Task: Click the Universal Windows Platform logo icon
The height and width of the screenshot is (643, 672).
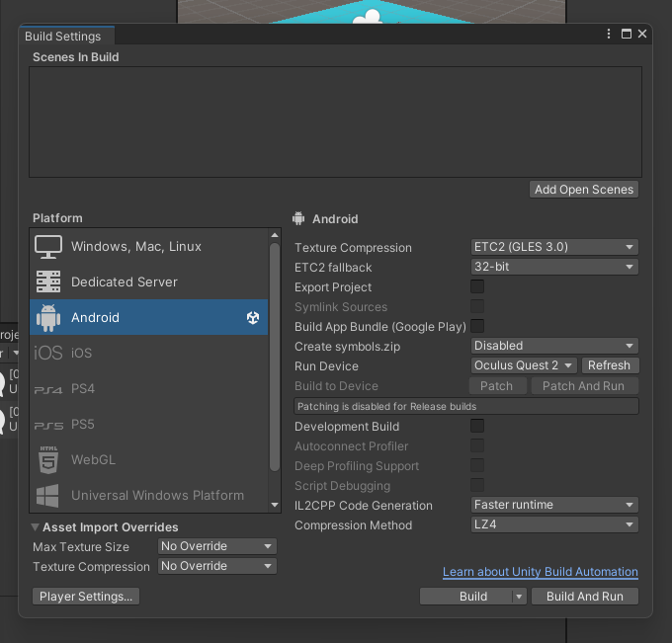Action: [47, 496]
